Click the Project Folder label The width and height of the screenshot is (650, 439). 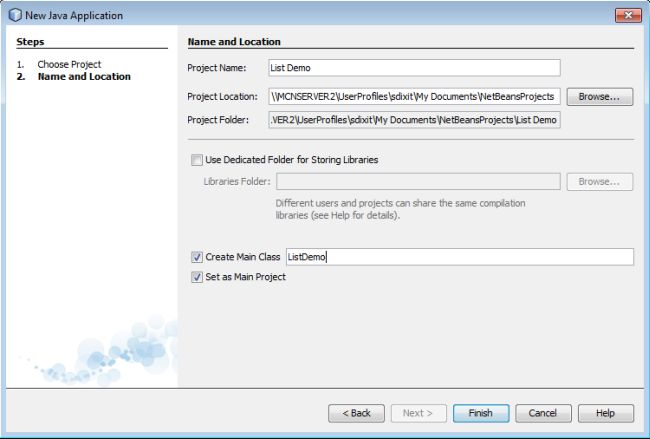pos(218,120)
